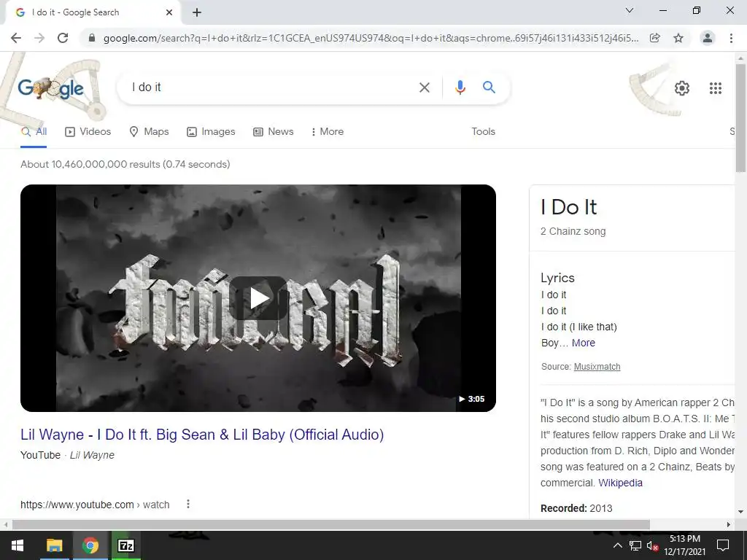747x560 pixels.
Task: Open network status tray icon
Action: (635, 545)
